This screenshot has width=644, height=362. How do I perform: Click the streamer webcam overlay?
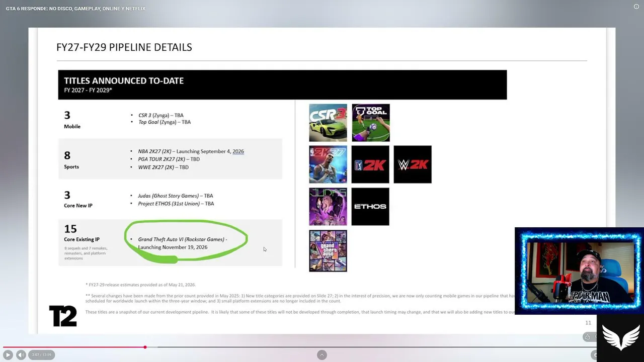point(579,271)
